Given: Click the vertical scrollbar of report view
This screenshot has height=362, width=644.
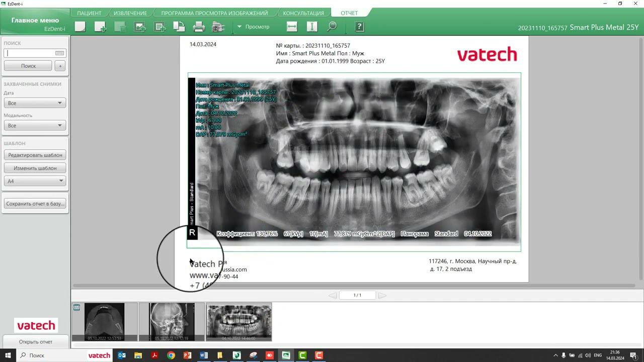Looking at the screenshot, I should [x=640, y=158].
